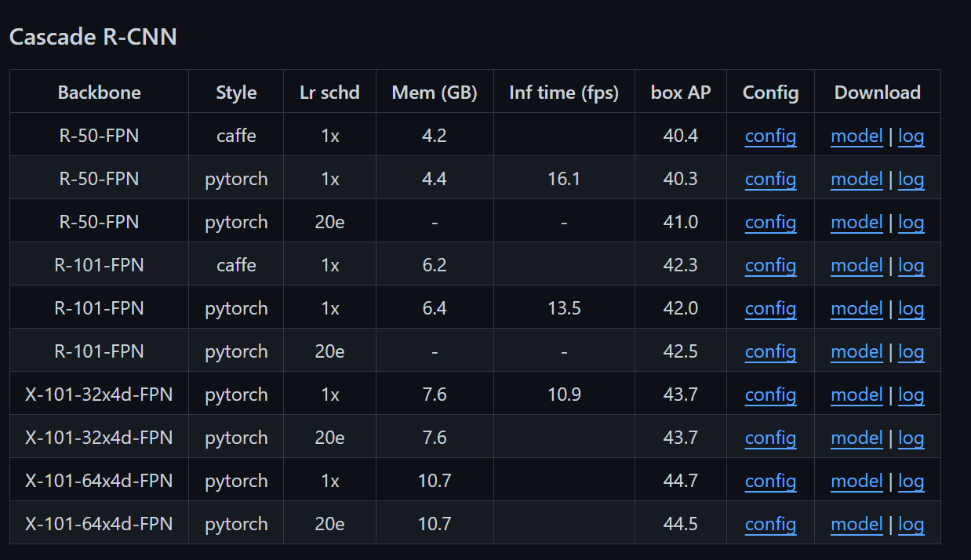Viewport: 971px width, 560px height.
Task: Open config in the 40.3 box AP row
Action: coord(770,179)
